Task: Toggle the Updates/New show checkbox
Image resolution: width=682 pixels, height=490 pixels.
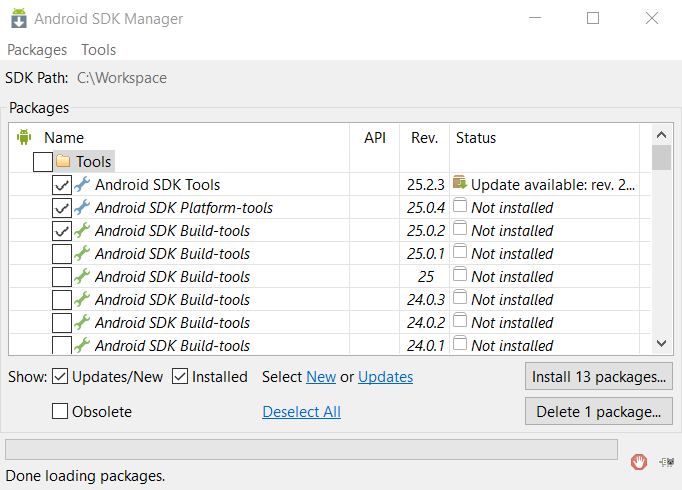Action: coord(60,377)
